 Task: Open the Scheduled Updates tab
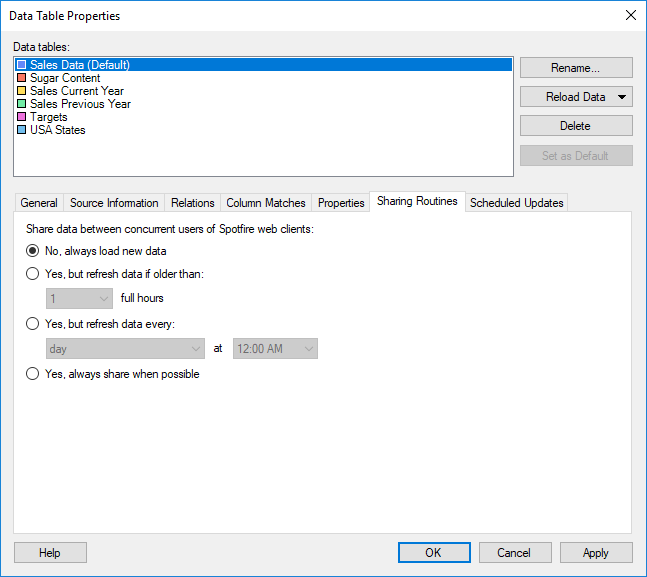(x=517, y=203)
